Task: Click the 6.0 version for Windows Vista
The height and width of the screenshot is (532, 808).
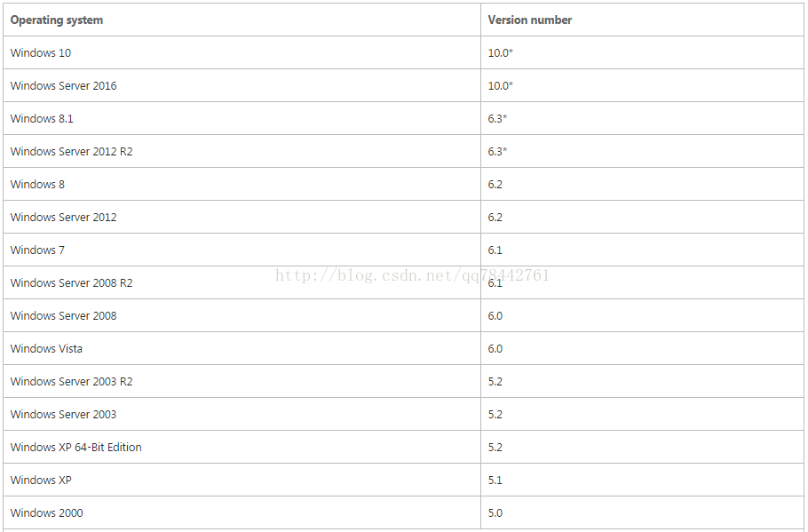Action: click(495, 348)
